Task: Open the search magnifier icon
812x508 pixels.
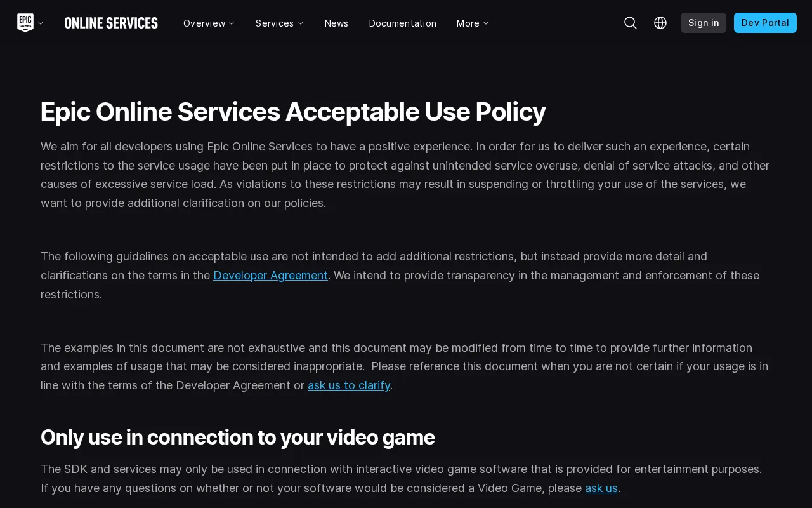Action: pyautogui.click(x=631, y=23)
